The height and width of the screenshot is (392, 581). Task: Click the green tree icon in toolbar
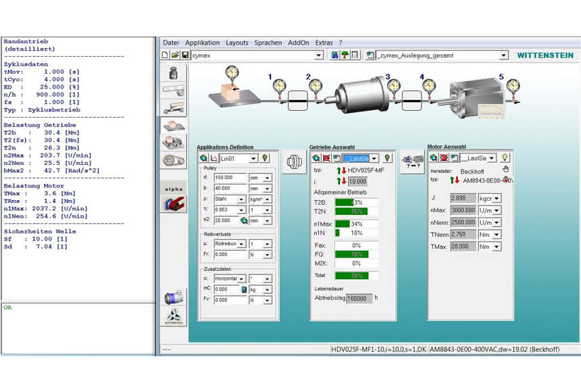pos(345,55)
